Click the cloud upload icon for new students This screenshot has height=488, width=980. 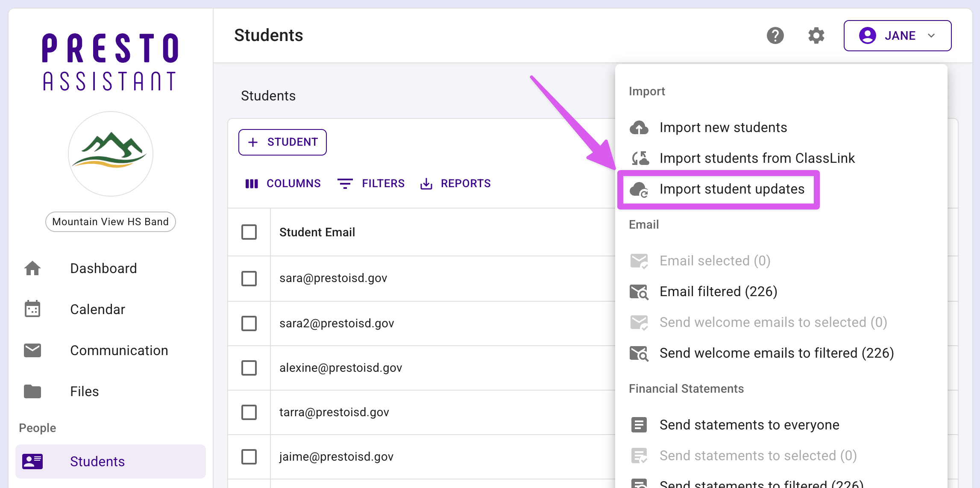point(639,127)
